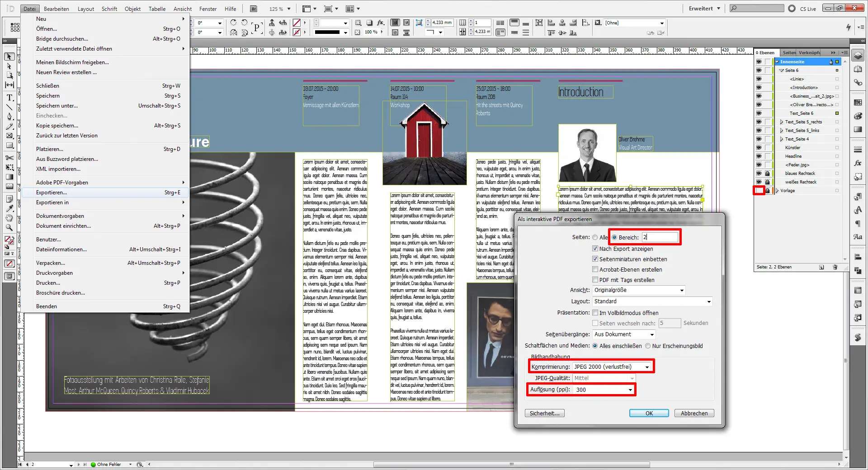Delete layer using the trash icon in Ebenen panel
868x470 pixels.
[835, 267]
